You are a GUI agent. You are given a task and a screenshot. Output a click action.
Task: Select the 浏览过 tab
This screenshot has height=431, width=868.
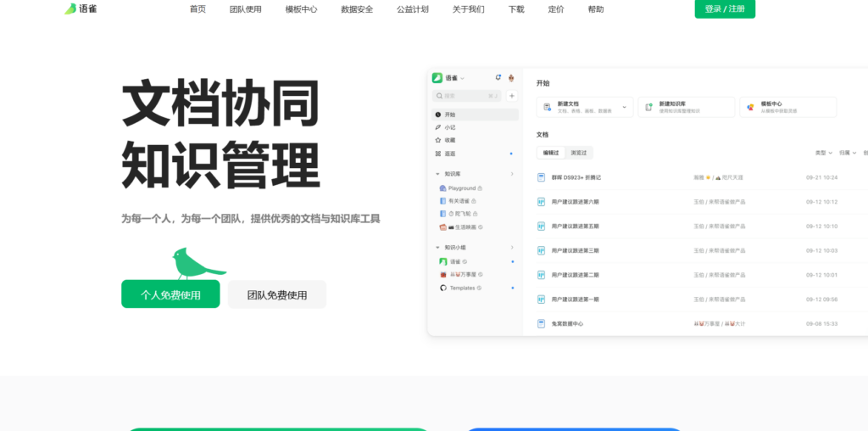click(x=578, y=153)
